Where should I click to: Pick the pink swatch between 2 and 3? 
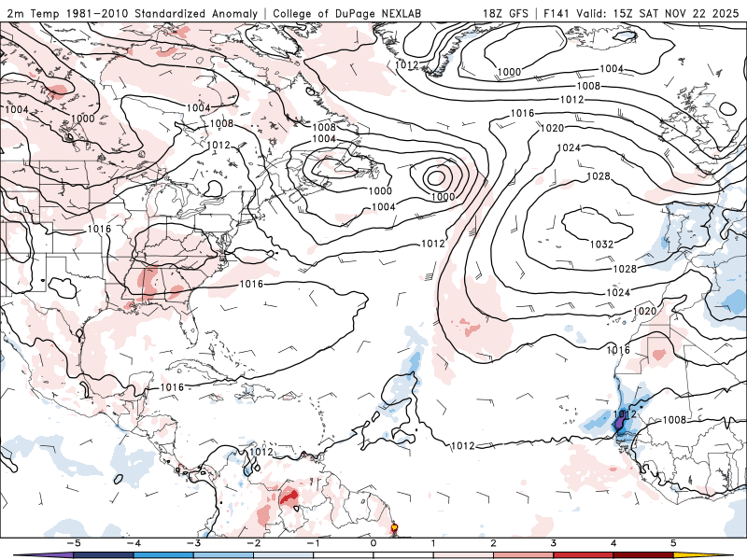click(x=524, y=555)
